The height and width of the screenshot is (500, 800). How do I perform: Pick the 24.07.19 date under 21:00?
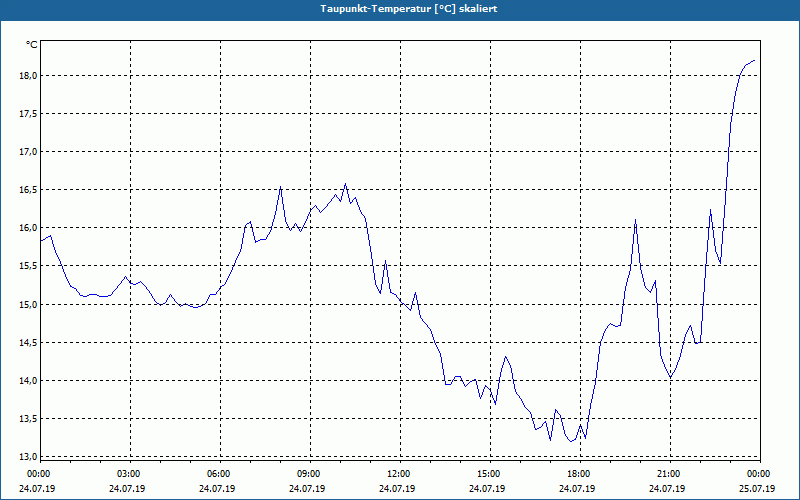(x=667, y=488)
